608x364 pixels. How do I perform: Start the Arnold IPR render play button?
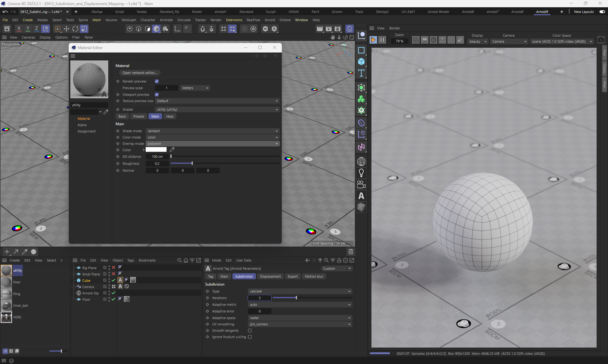pos(373,40)
